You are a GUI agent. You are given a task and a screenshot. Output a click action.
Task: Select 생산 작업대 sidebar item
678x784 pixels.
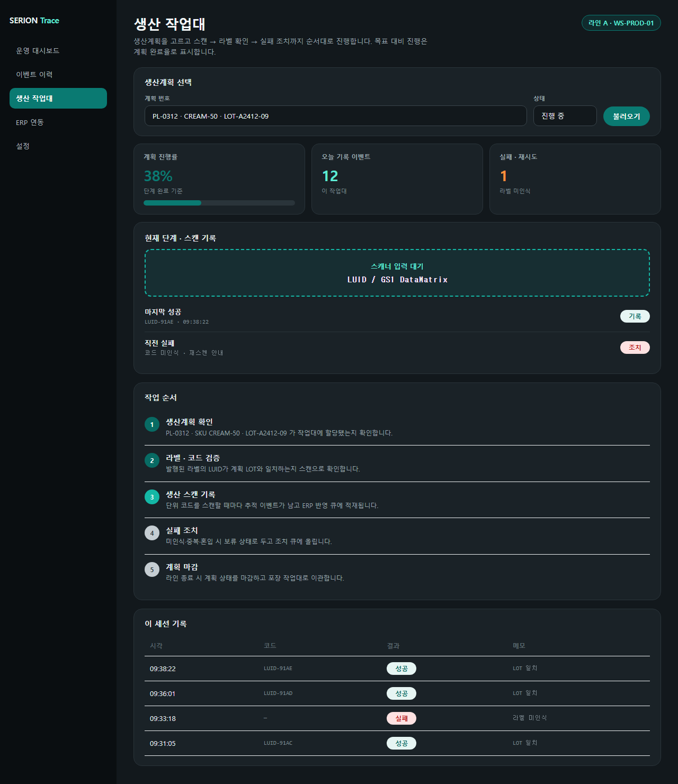58,99
